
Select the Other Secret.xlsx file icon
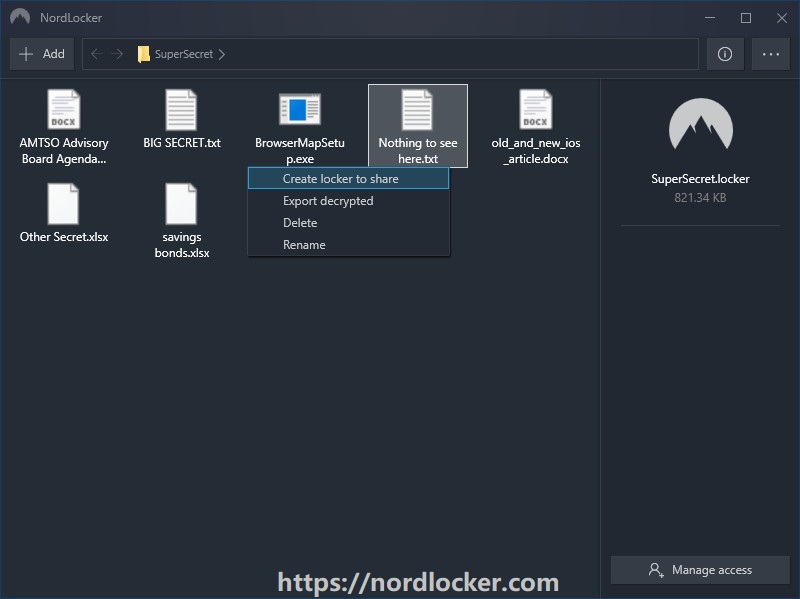63,204
